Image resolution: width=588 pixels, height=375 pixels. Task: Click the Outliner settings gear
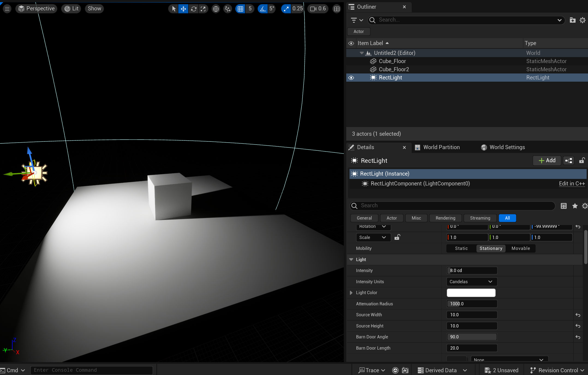click(x=583, y=20)
